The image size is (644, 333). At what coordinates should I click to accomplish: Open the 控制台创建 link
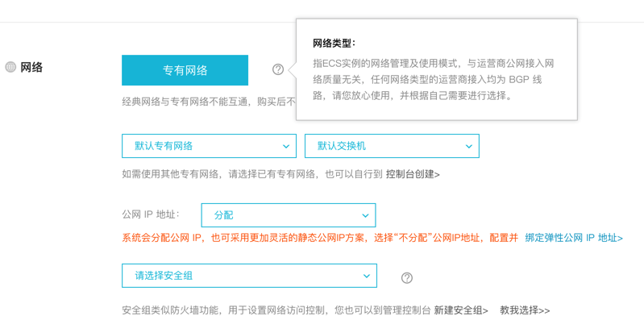[x=413, y=174]
